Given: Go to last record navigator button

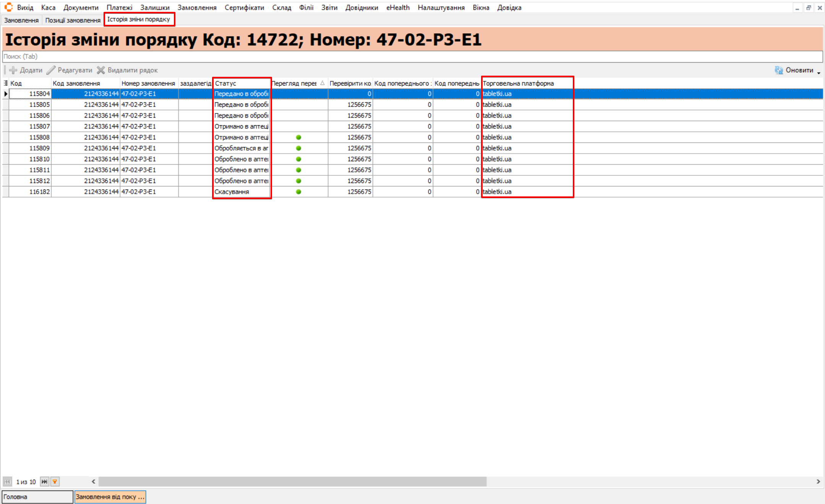Looking at the screenshot, I should 44,482.
